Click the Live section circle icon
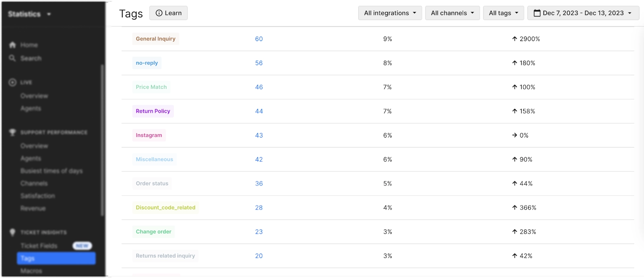This screenshot has height=278, width=644. (x=12, y=82)
